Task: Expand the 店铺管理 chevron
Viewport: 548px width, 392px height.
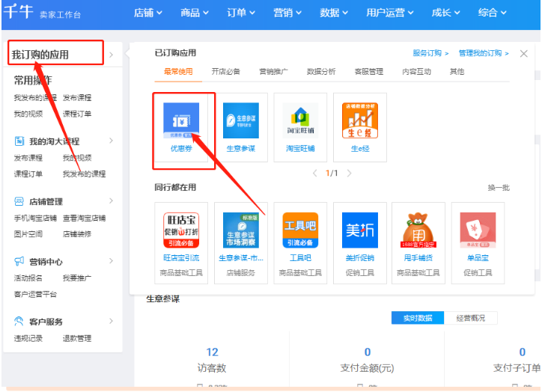Action: (x=111, y=200)
